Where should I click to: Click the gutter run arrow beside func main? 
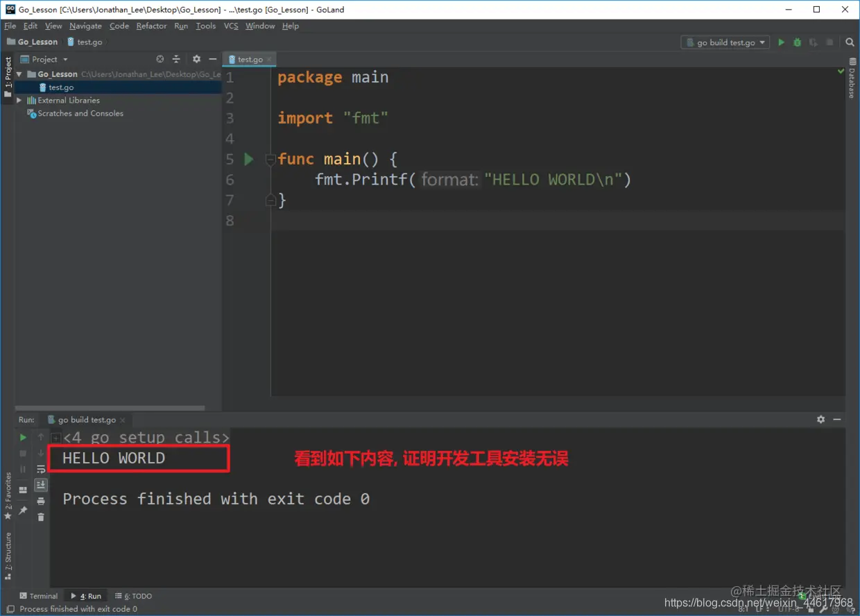[x=249, y=160]
